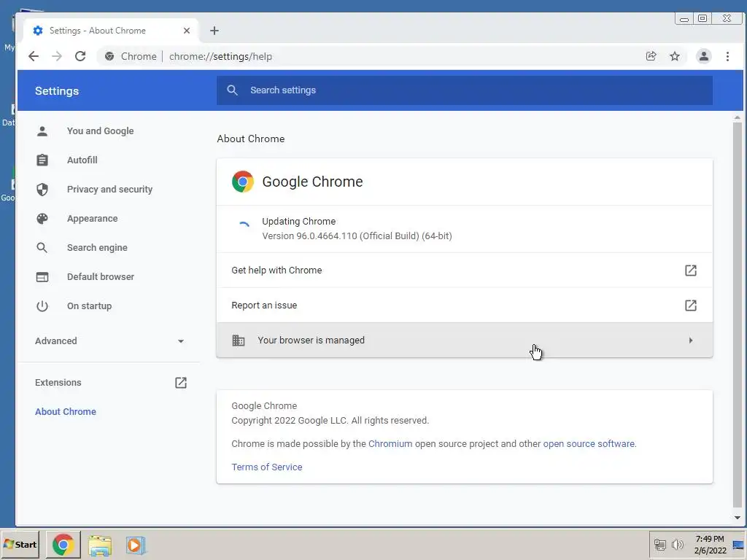Click the Advanced dropdown arrow
Screen dimensions: 747x560
point(181,341)
